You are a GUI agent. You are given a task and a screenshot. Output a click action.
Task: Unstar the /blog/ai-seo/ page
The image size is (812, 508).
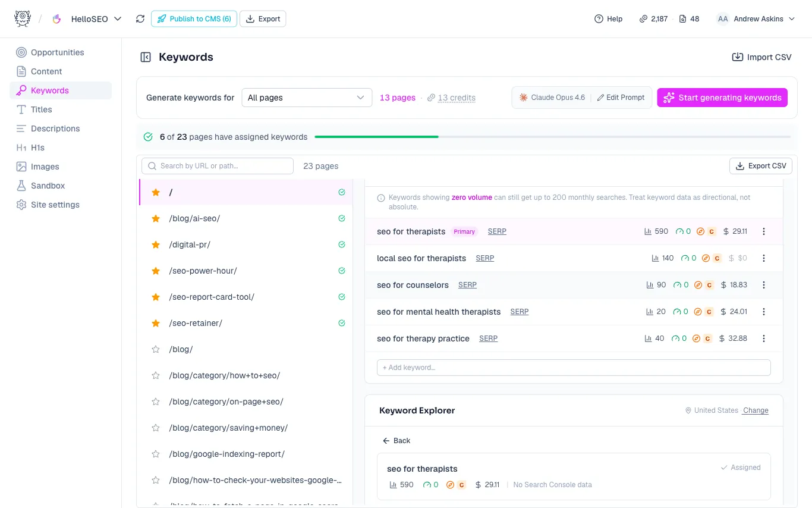156,218
